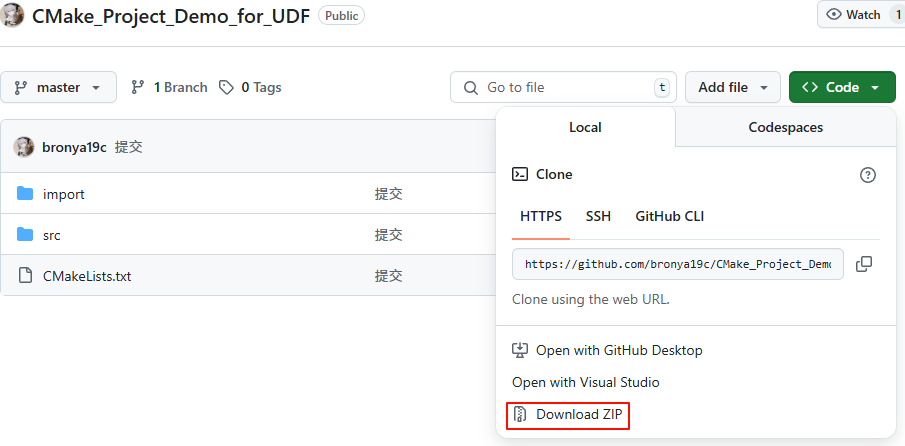Click the repository owner avatar at top
The image size is (905, 446).
pyautogui.click(x=13, y=15)
